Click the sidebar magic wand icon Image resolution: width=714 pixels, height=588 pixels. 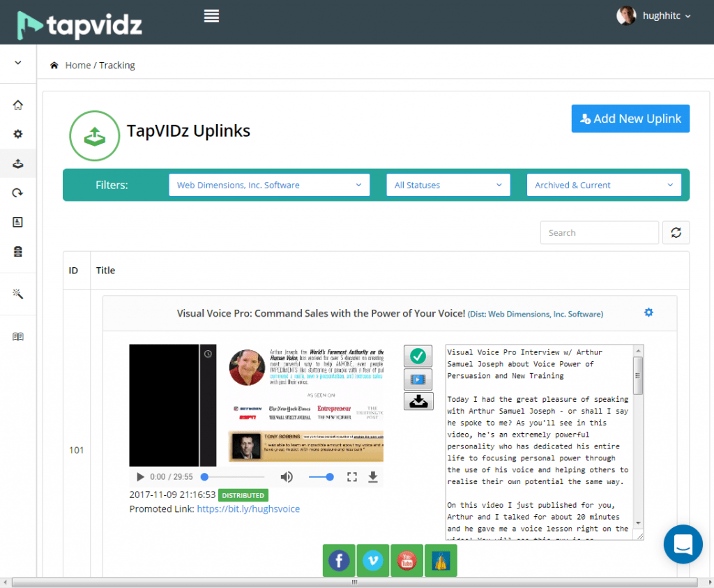point(17,294)
